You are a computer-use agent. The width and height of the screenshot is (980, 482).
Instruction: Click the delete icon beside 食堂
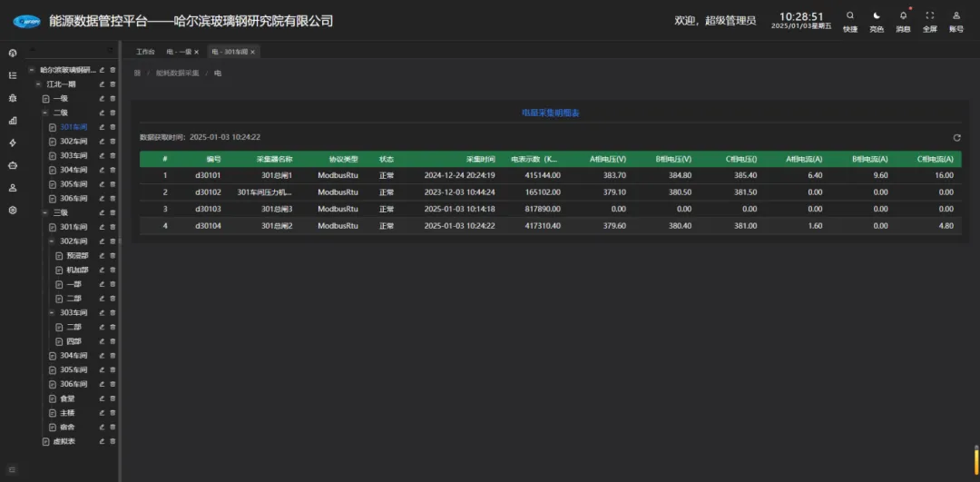click(x=113, y=398)
